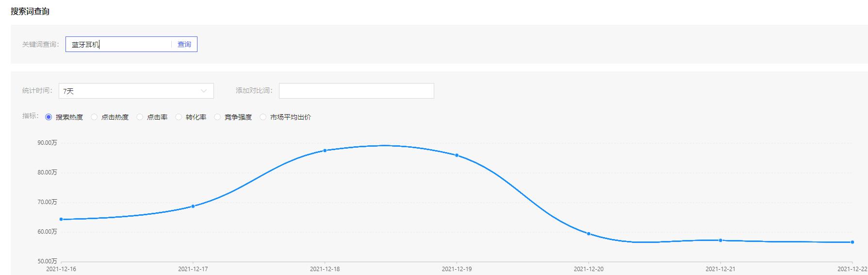Screen dimensions: 868x275
Task: Switch metric to 转化率
Action: coord(179,117)
